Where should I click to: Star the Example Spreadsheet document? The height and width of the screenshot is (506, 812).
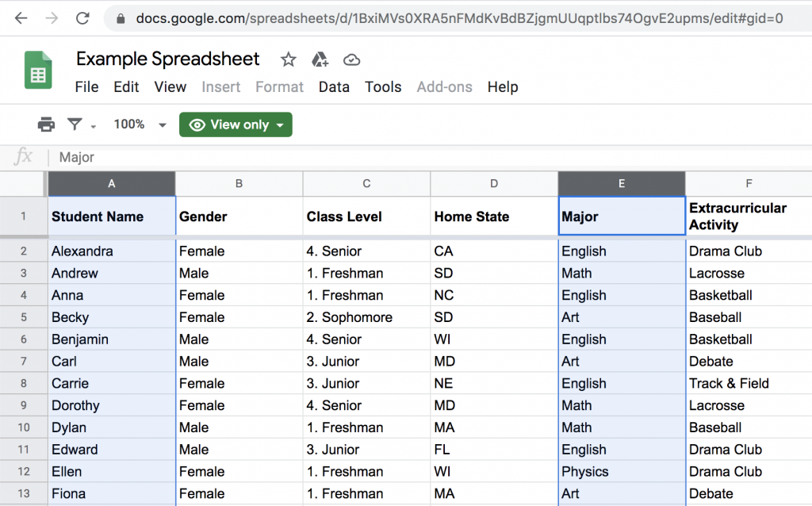coord(288,59)
